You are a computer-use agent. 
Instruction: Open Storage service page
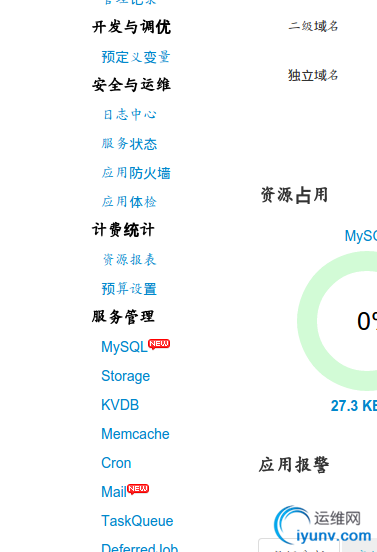(x=126, y=376)
